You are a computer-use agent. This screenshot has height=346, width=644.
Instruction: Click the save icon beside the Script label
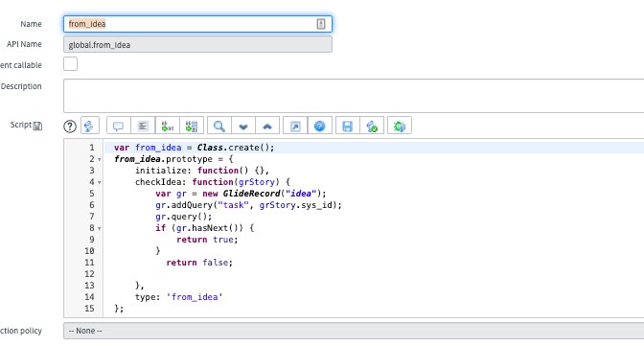tap(37, 126)
